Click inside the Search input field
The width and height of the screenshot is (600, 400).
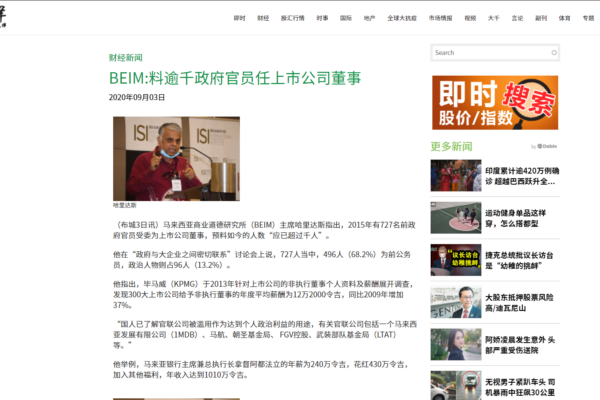(x=491, y=53)
